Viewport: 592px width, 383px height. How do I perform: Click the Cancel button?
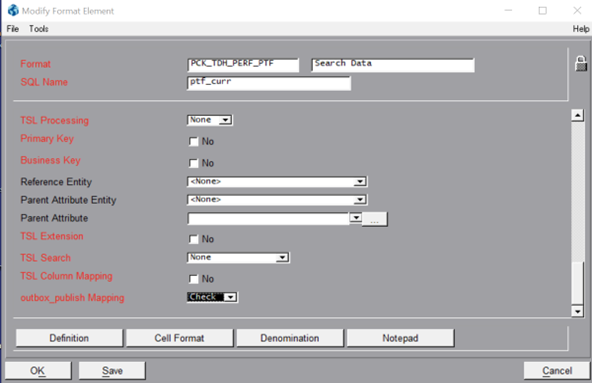(x=557, y=371)
